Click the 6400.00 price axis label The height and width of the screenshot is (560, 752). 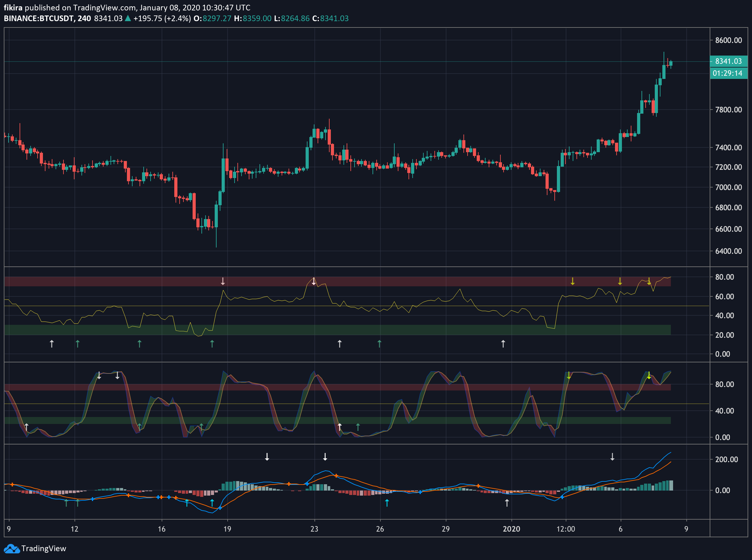729,251
